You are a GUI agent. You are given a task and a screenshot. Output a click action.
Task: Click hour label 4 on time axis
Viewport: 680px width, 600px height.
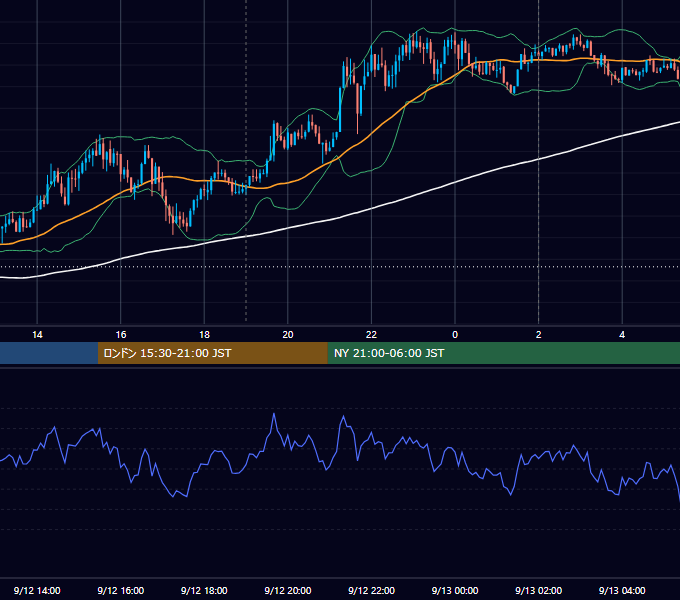(x=622, y=335)
